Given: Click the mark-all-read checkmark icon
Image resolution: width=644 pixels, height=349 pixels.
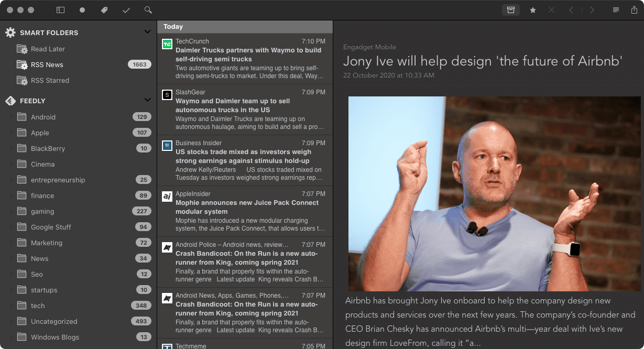Looking at the screenshot, I should click(x=126, y=10).
